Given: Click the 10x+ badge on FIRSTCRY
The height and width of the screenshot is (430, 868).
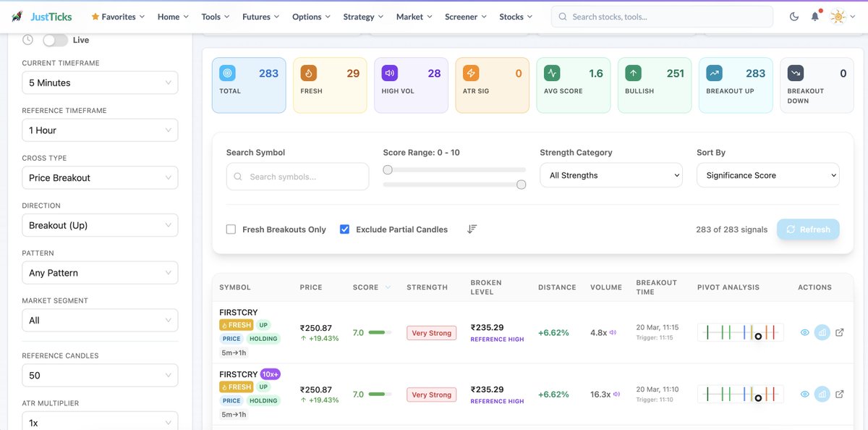Looking at the screenshot, I should [x=271, y=374].
